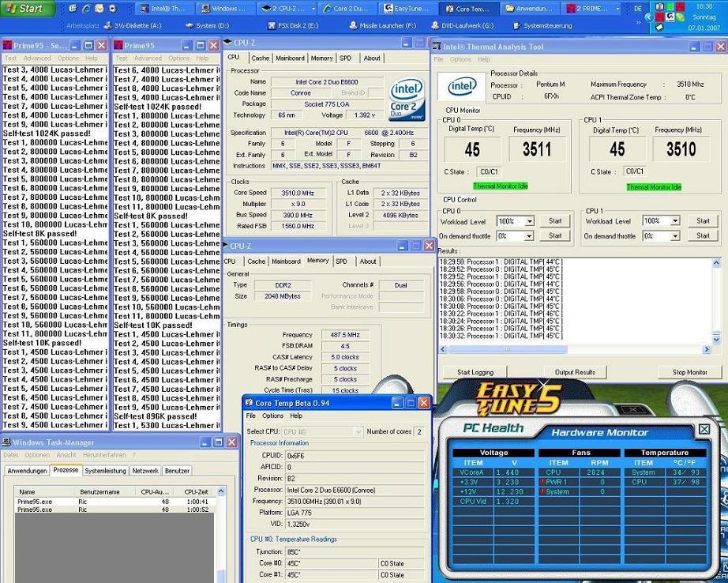The height and width of the screenshot is (583, 728).
Task: Start CPU 1 On demand throttle
Action: 703,235
